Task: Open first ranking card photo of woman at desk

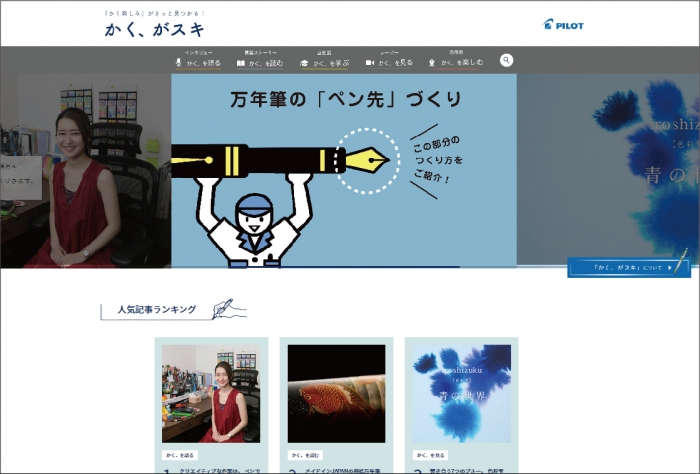Action: [x=210, y=393]
